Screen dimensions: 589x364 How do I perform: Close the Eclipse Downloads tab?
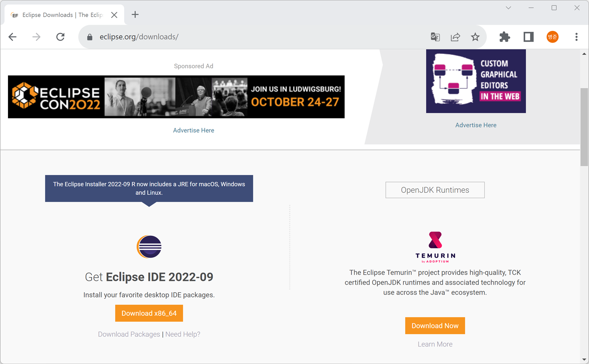coord(114,15)
